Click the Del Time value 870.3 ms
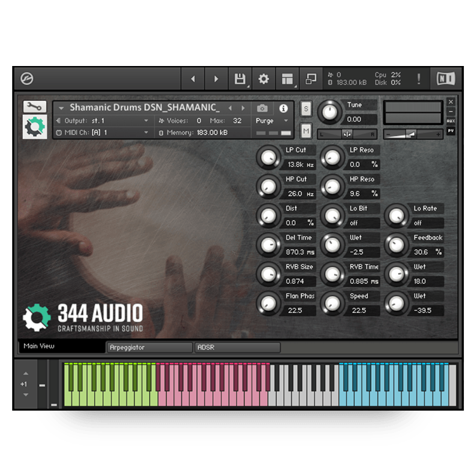 click(x=299, y=252)
